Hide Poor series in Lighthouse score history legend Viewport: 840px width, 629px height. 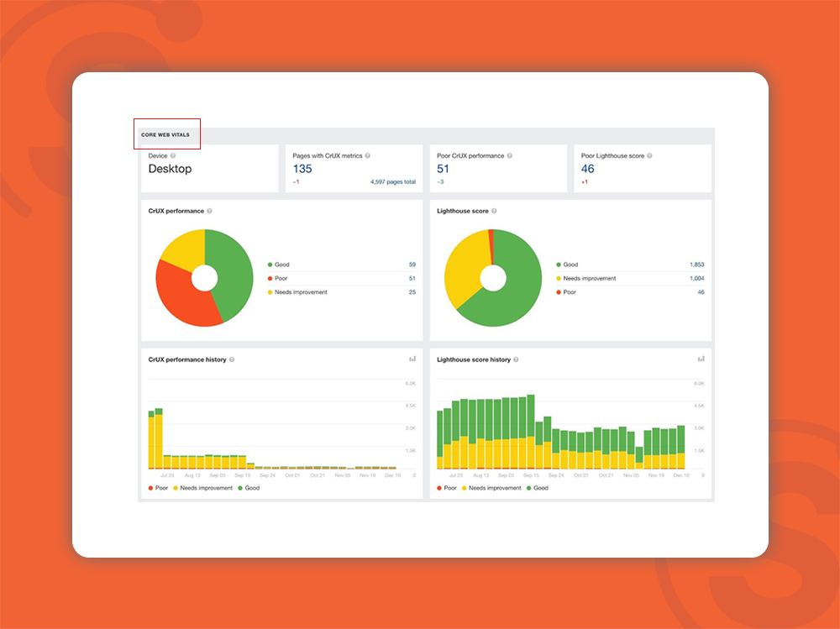[x=447, y=488]
